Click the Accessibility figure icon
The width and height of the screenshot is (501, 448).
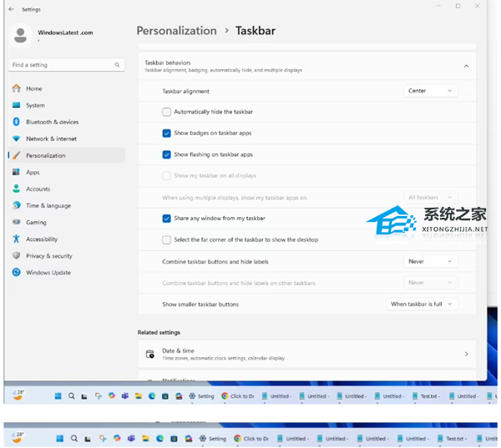tap(17, 239)
